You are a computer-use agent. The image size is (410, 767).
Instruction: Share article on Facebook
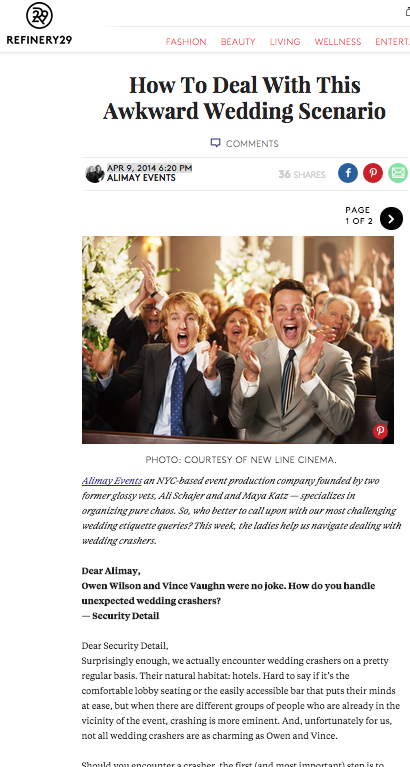[x=348, y=173]
